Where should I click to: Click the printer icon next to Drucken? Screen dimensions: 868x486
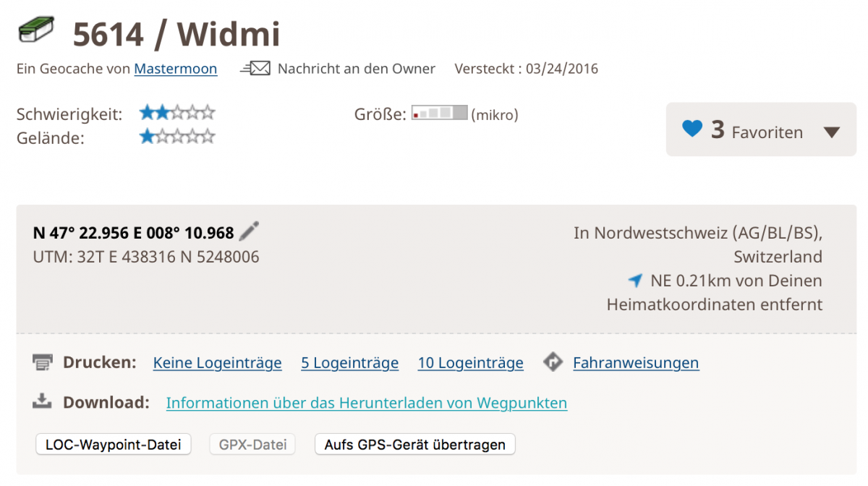click(43, 362)
